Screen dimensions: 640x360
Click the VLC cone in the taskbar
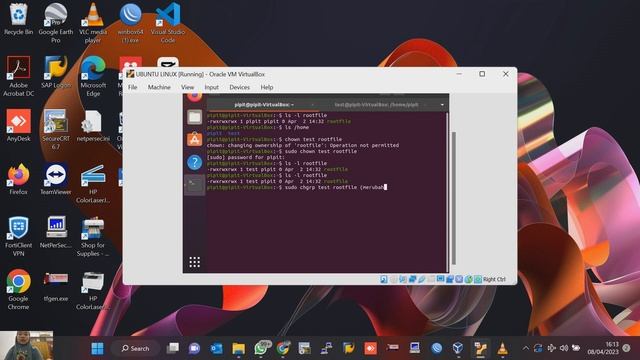coord(502,349)
